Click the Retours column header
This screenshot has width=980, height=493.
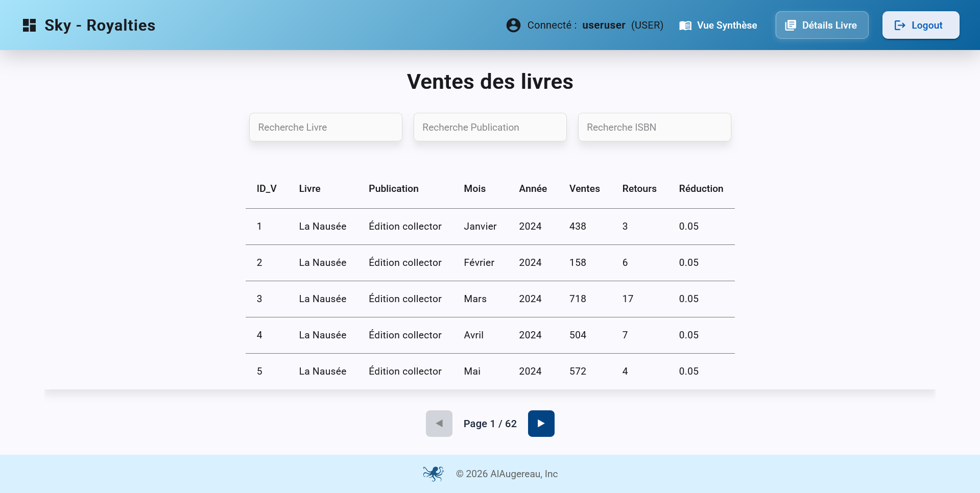639,189
